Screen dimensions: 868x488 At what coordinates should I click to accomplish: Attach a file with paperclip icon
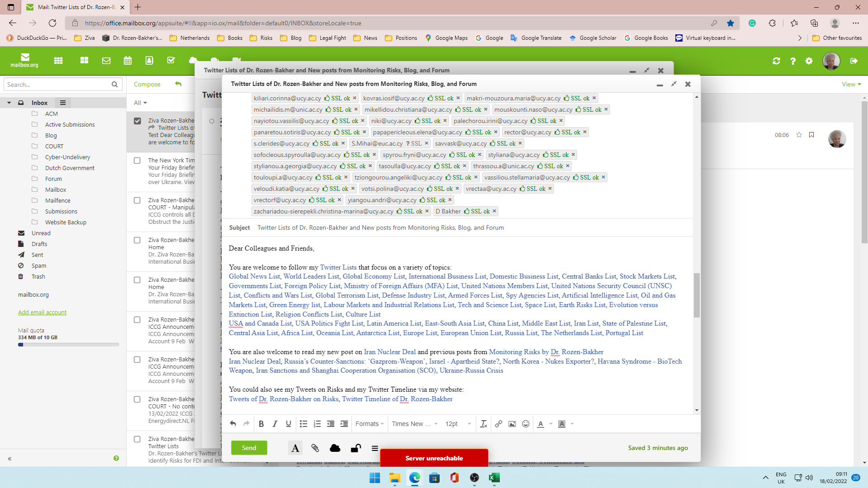point(315,448)
